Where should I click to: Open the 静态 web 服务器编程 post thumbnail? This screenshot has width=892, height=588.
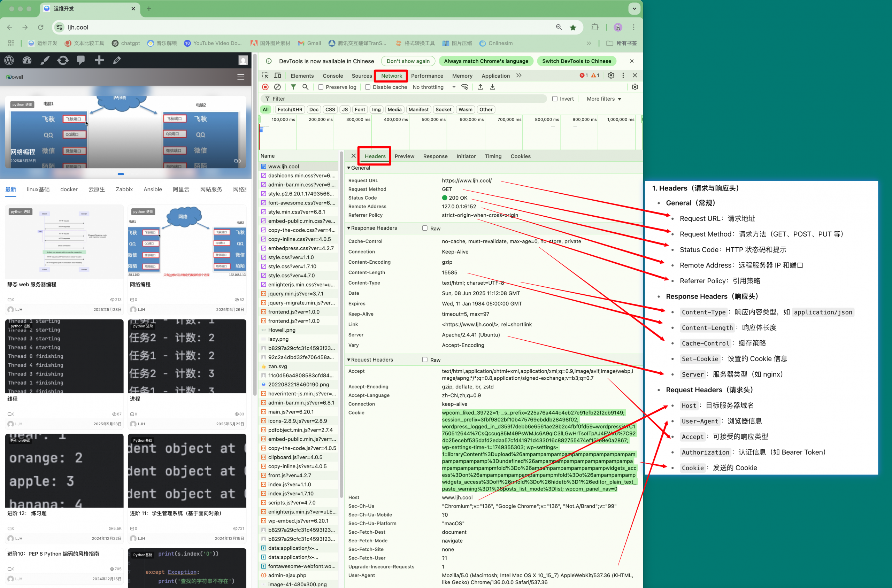pos(64,241)
